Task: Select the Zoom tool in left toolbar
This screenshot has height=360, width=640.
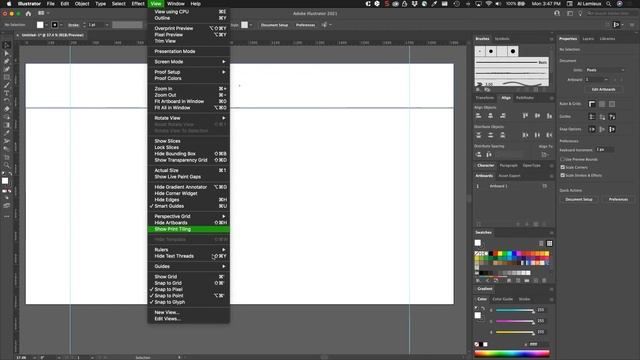Action: (x=7, y=165)
